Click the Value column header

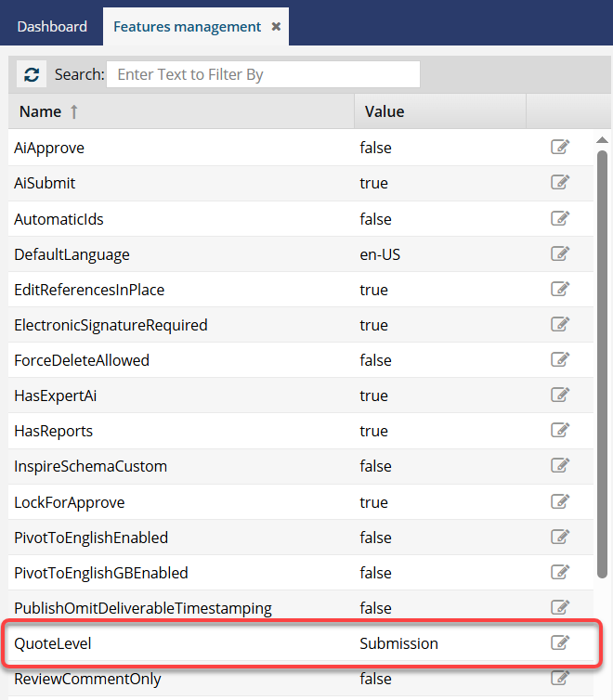(x=385, y=111)
